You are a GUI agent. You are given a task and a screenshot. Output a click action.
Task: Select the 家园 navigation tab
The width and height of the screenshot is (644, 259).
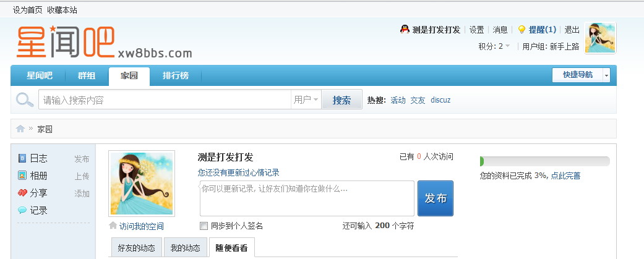(129, 76)
